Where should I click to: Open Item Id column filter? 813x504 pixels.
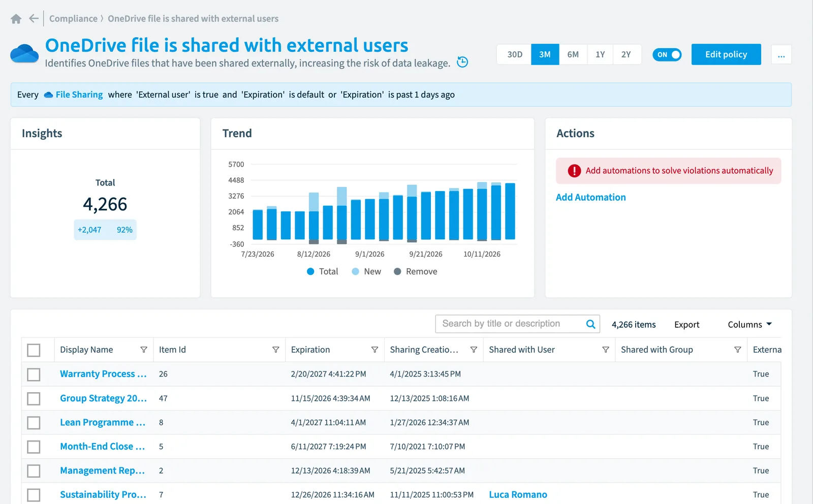click(x=276, y=350)
